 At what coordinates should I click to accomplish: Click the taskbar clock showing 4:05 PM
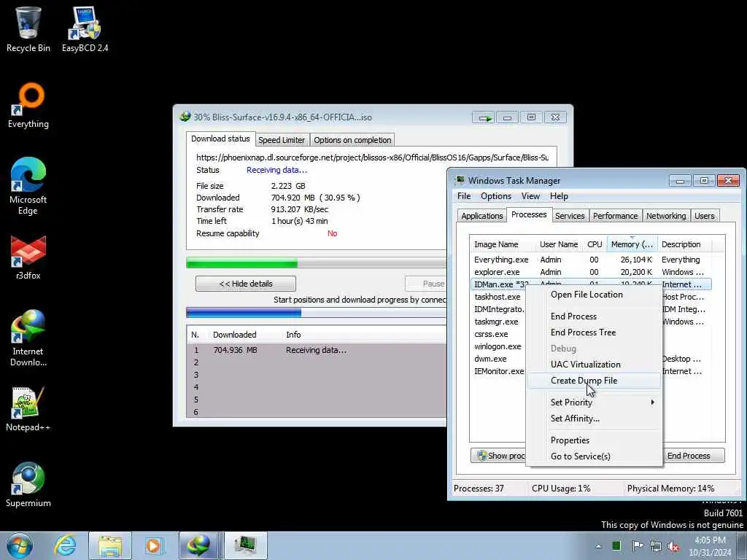pyautogui.click(x=710, y=546)
